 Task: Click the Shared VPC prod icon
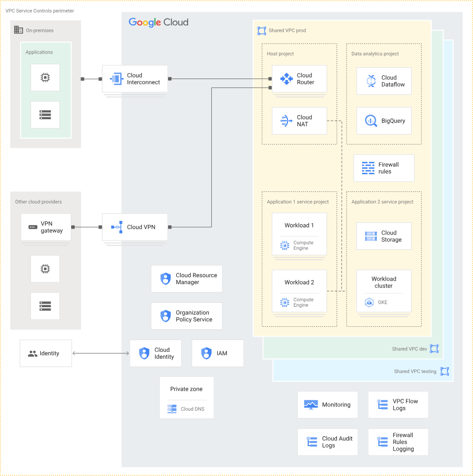261,30
